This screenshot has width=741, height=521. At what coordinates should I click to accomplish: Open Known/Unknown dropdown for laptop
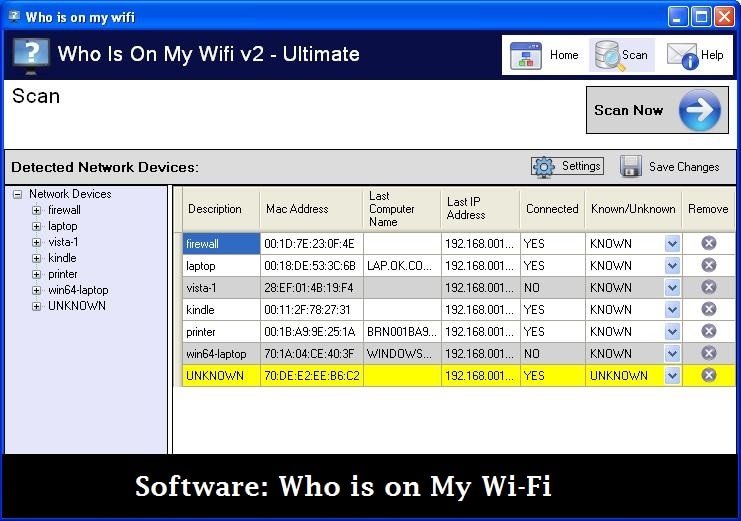[x=672, y=266]
